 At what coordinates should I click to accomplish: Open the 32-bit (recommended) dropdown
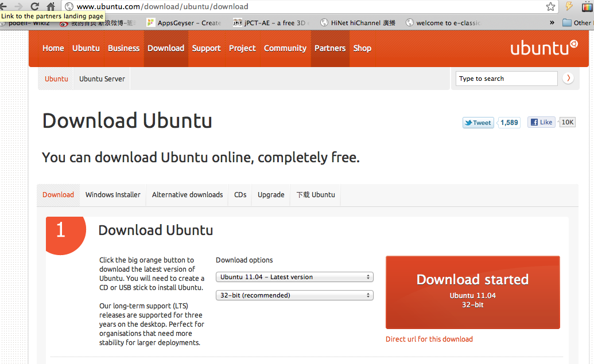pyautogui.click(x=294, y=295)
